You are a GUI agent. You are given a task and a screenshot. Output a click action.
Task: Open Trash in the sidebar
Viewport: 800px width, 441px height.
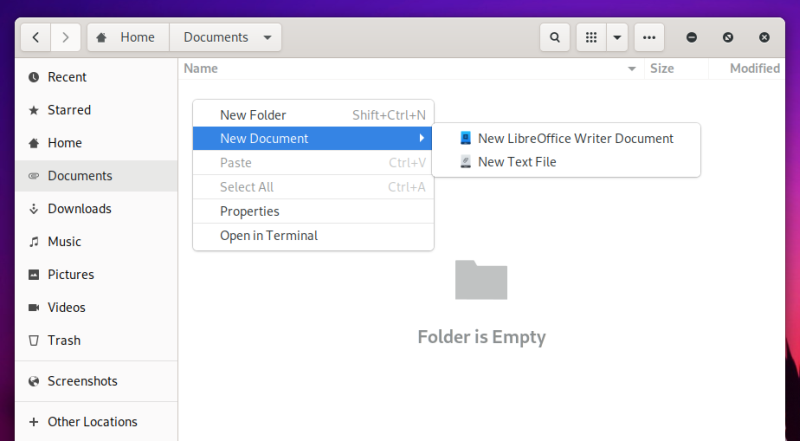96,340
